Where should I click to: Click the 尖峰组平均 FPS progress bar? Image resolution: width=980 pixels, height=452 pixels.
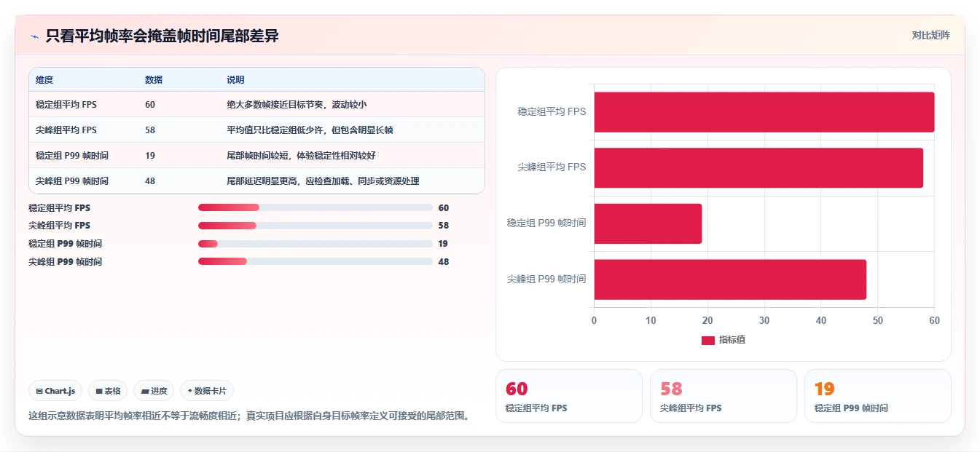coord(315,226)
